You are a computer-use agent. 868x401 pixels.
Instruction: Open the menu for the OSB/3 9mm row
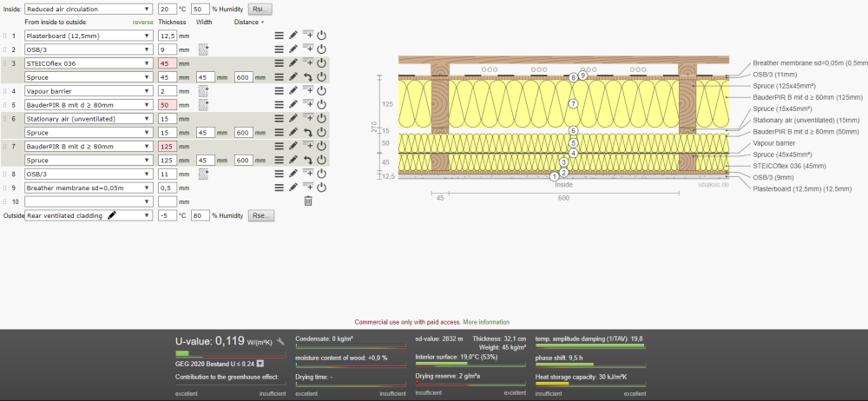[279, 49]
